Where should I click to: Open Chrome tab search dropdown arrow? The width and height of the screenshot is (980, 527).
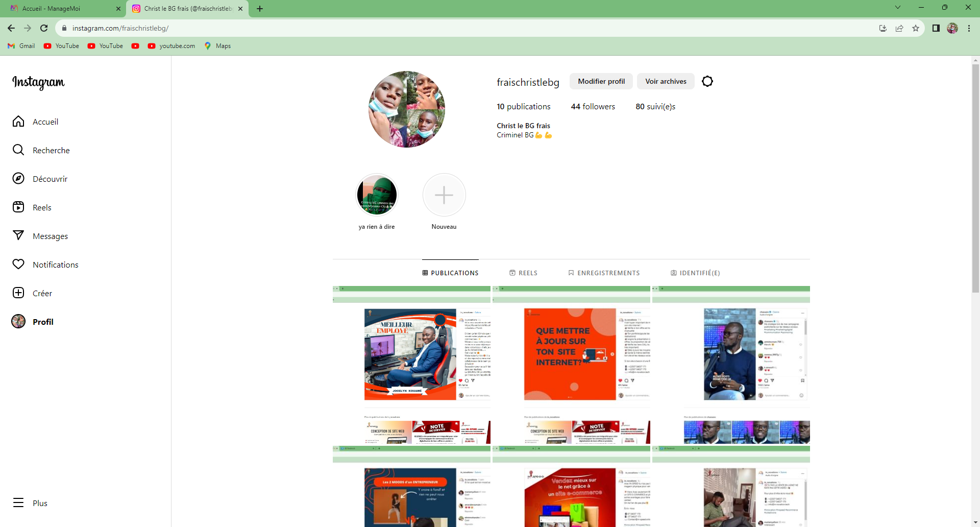[897, 8]
